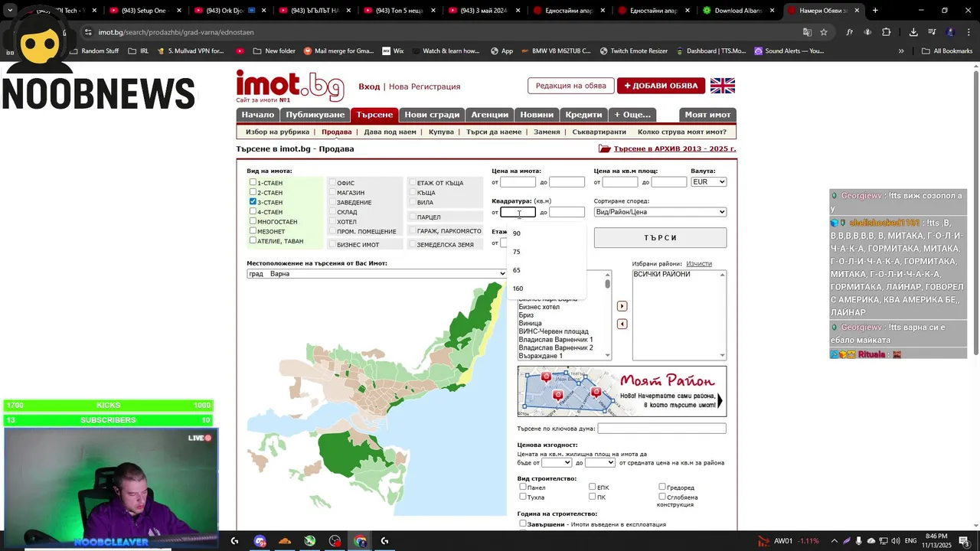Open the archive folder icon next to the archive search link

point(605,148)
